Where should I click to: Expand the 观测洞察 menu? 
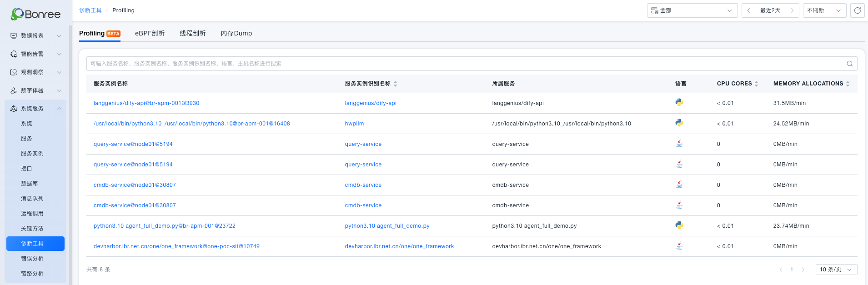tap(59, 72)
